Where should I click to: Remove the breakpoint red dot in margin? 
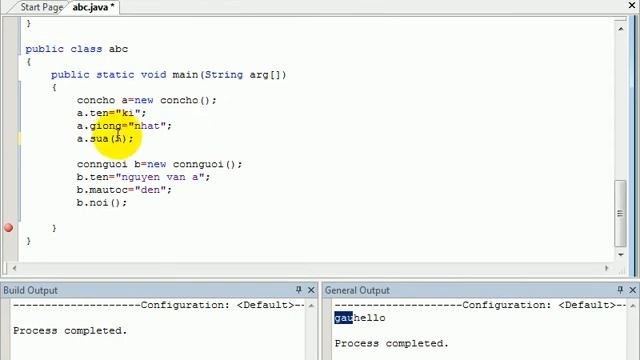(9, 228)
